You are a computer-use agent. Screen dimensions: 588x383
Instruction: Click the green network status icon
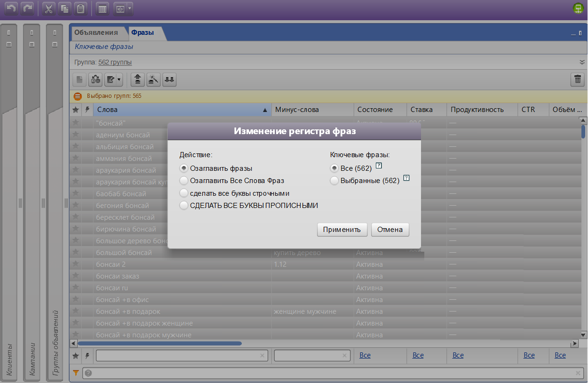578,8
